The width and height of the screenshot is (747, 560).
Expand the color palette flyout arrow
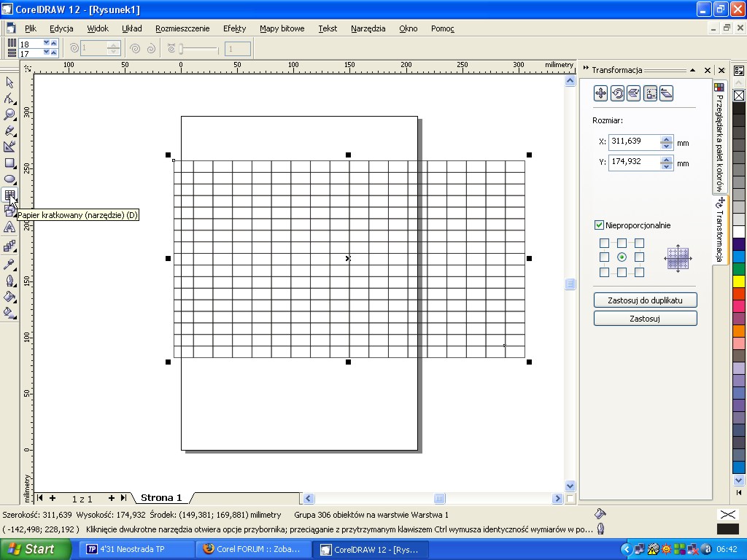click(738, 482)
